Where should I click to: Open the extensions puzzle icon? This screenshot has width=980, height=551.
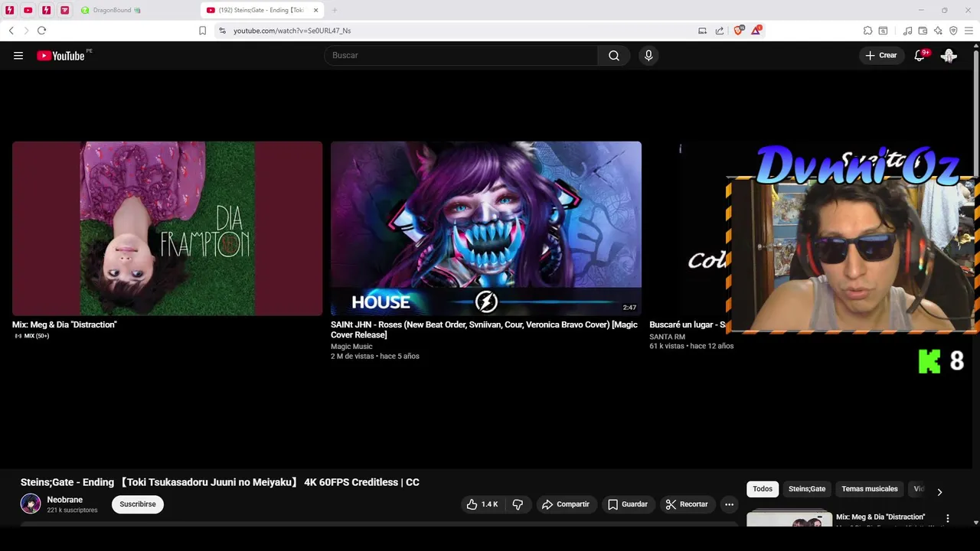point(867,31)
